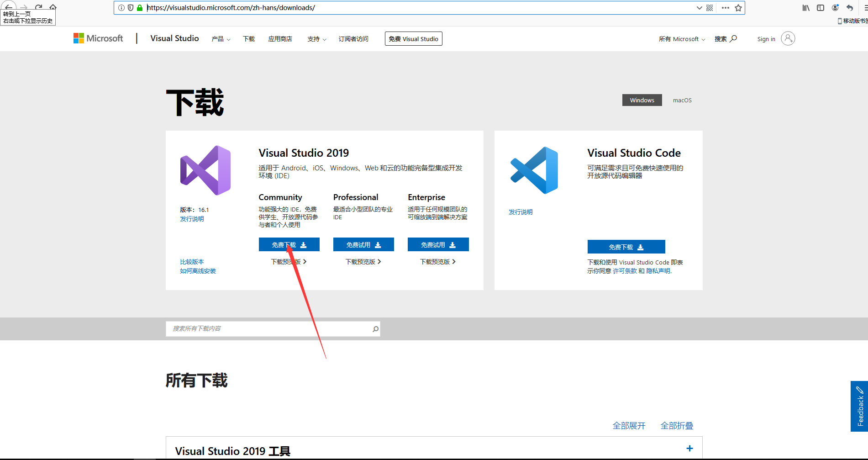Go to the browser home icon
The image size is (868, 460).
coord(53,7)
